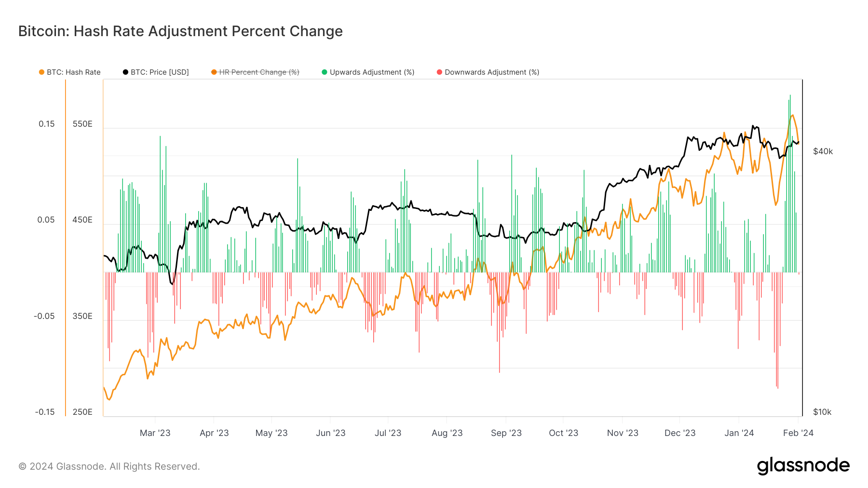Hide the Downwards Adjustment (%) series label
This screenshot has height=488, width=868.
point(492,72)
